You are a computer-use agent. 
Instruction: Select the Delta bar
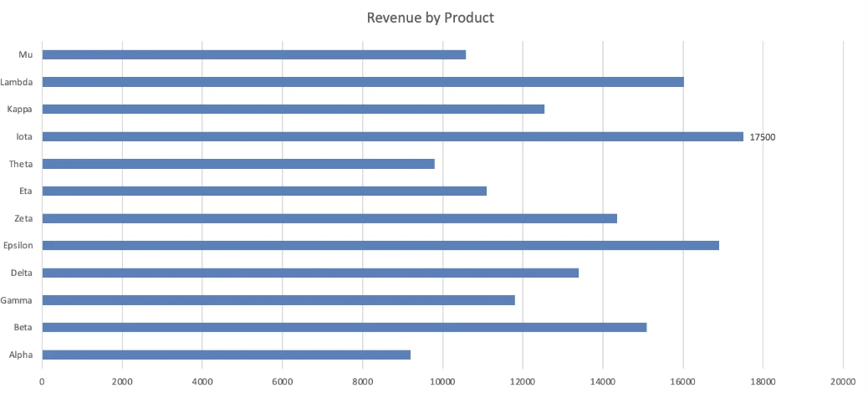click(310, 273)
